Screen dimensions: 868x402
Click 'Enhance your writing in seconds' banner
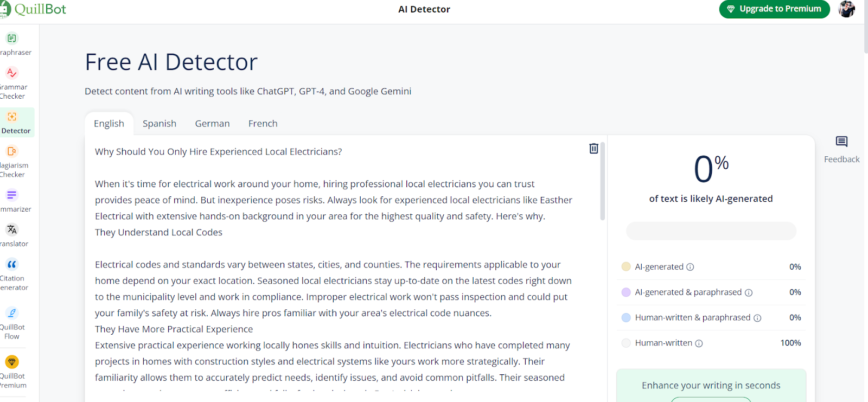pyautogui.click(x=711, y=386)
